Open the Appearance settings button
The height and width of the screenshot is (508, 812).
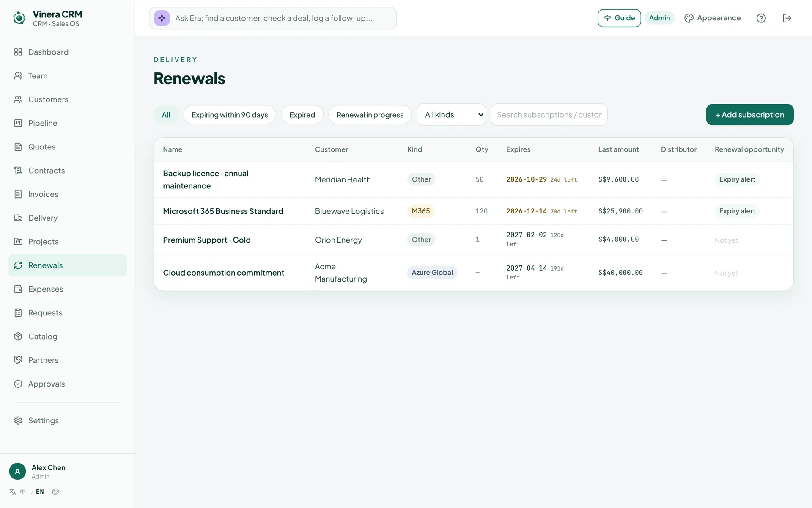[713, 18]
